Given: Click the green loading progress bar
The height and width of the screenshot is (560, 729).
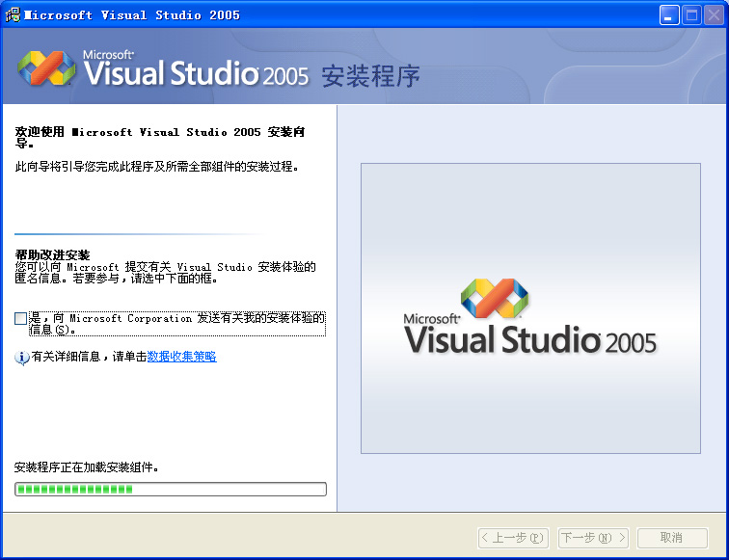Looking at the screenshot, I should click(x=171, y=489).
